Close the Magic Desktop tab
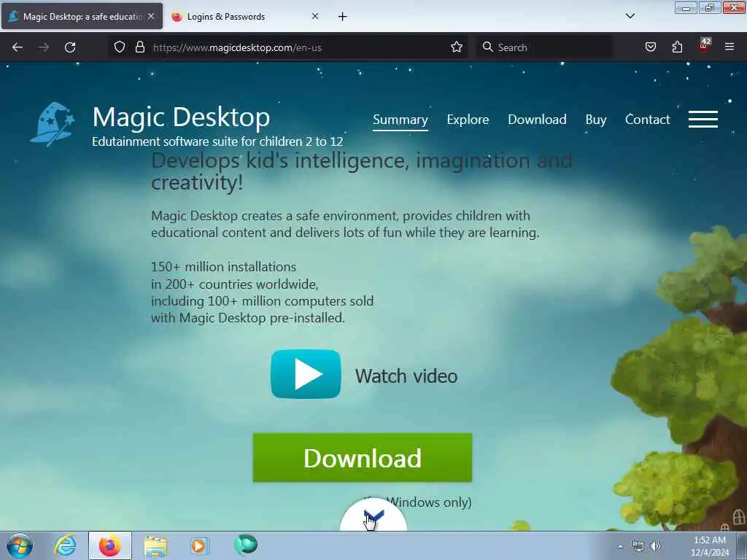747x560 pixels. click(x=151, y=16)
